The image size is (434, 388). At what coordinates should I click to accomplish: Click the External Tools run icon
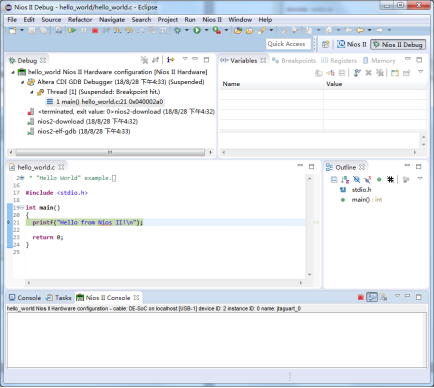(x=217, y=30)
